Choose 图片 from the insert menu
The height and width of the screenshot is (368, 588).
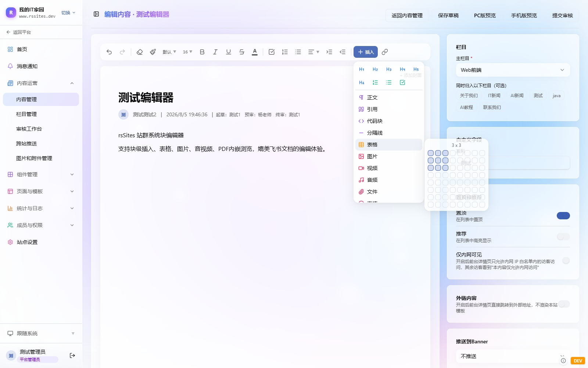pos(388,156)
